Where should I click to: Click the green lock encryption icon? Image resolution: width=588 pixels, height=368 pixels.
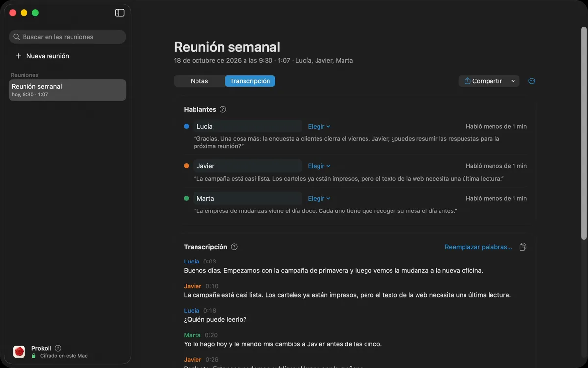(34, 356)
